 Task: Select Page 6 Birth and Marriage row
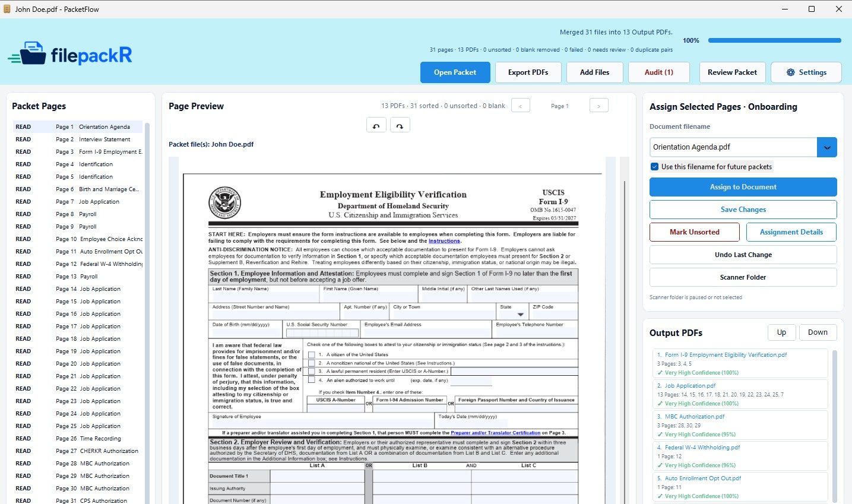tap(78, 189)
